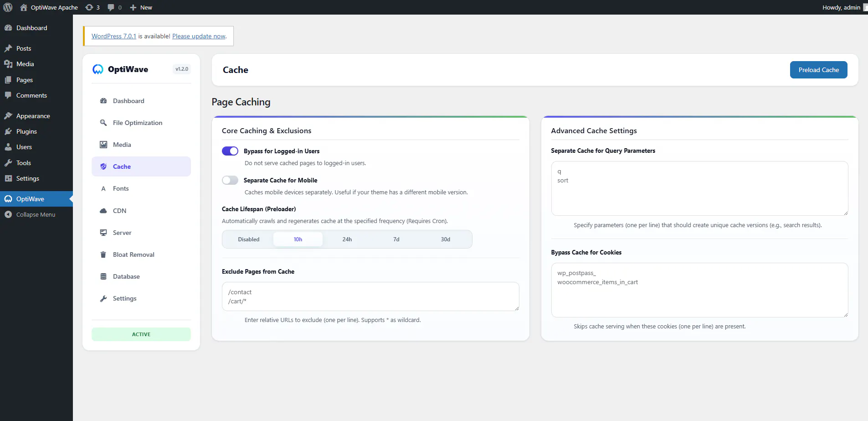Select the 10h cache lifespan option
The height and width of the screenshot is (421, 868).
pyautogui.click(x=298, y=239)
